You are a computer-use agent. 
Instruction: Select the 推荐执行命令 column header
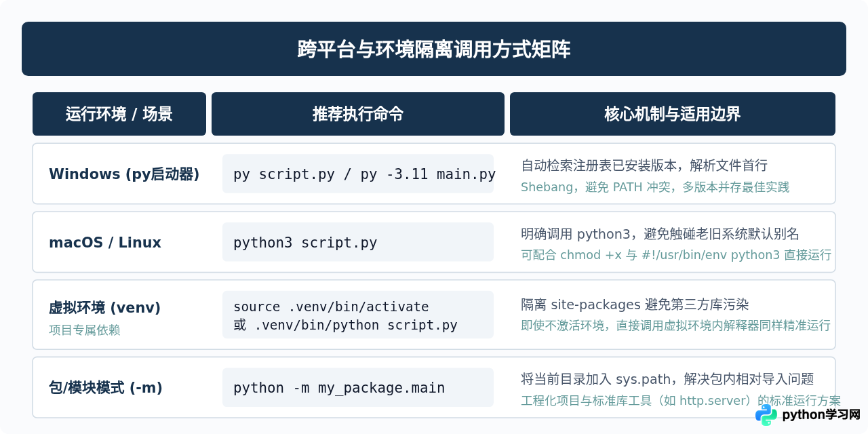[358, 114]
